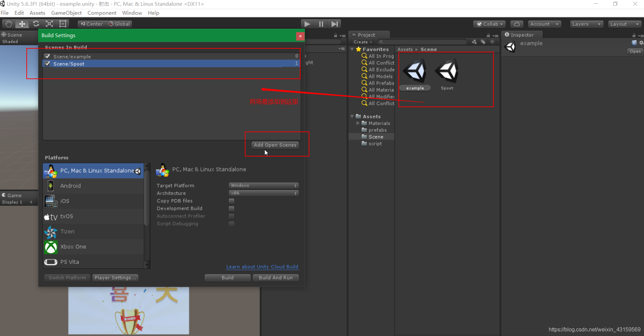Collapse the Assets tree section
Image resolution: width=644 pixels, height=336 pixels.
point(352,116)
